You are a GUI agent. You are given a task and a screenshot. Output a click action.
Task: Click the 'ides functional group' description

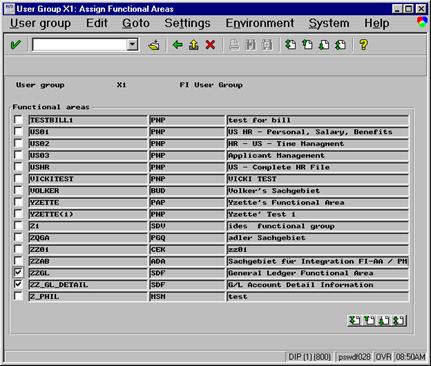(x=317, y=226)
